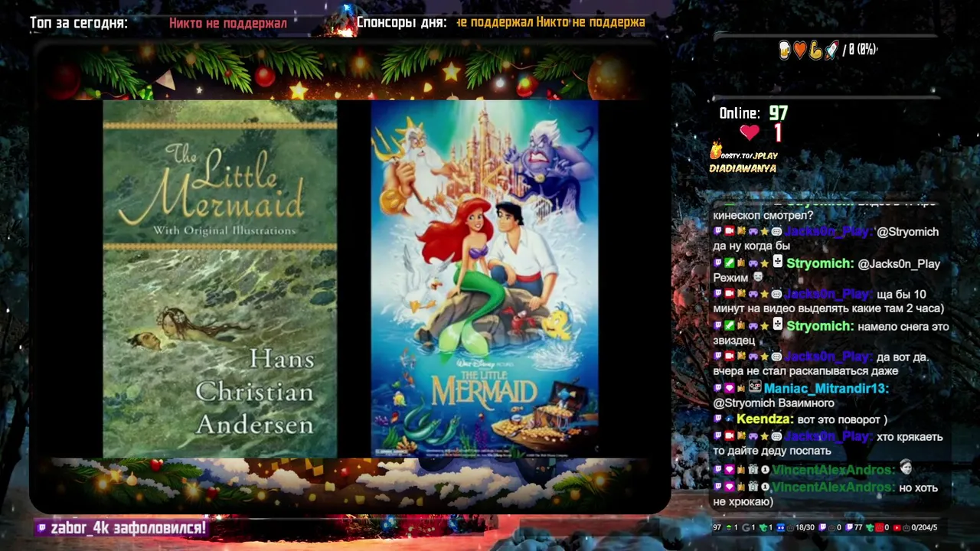
Task: Click the yellow scrolling sponsors ticker text
Action: (x=551, y=22)
